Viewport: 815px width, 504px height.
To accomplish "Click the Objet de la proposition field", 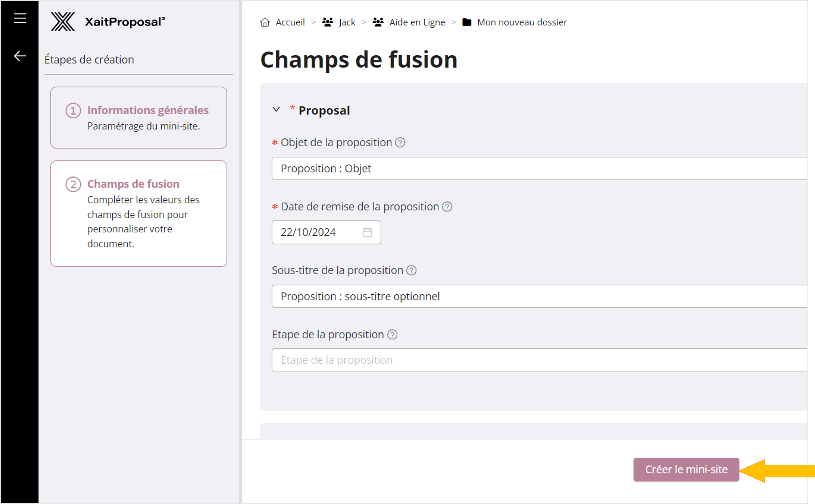I will coord(534,169).
